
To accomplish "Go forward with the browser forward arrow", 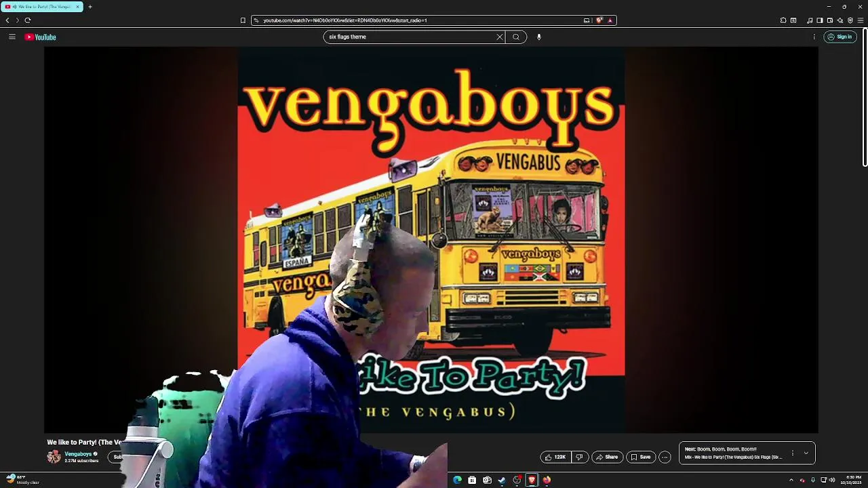I will (x=18, y=20).
